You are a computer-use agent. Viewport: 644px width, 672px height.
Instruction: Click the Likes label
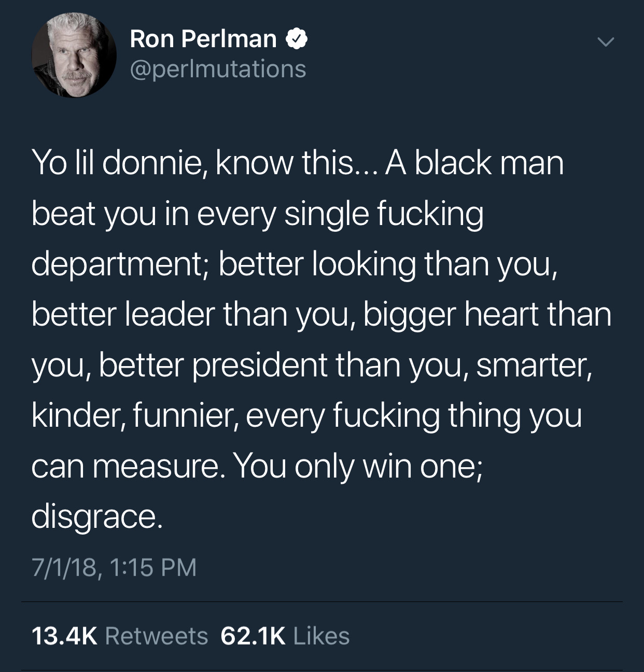(x=321, y=636)
